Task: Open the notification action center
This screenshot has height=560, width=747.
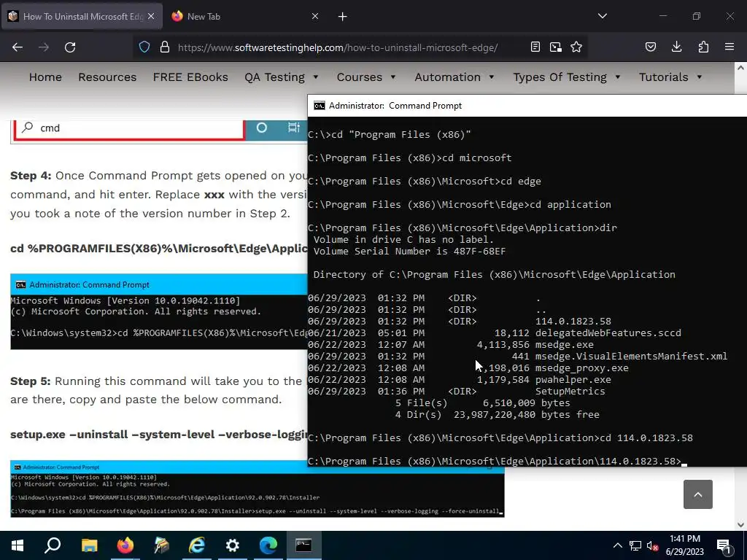Action: pyautogui.click(x=724, y=545)
